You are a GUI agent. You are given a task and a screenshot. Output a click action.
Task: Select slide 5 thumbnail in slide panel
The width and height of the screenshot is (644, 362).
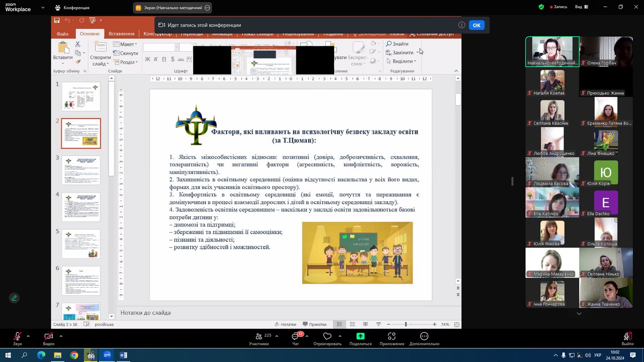click(81, 244)
